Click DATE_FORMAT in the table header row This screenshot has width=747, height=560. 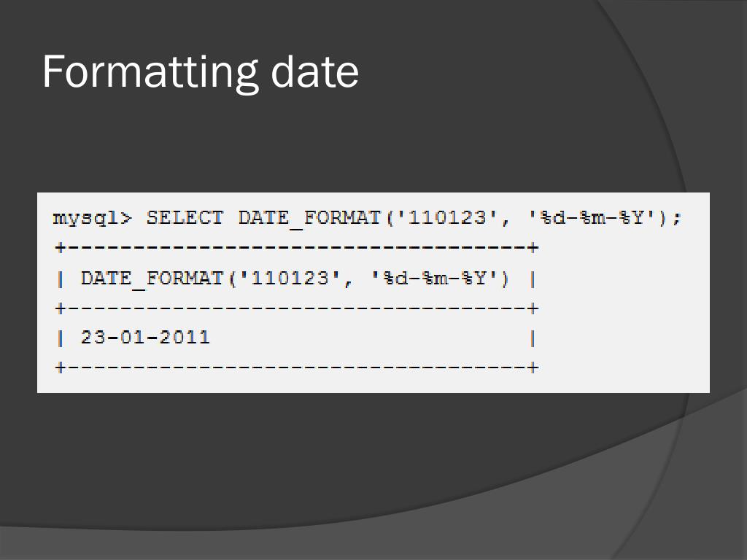(x=152, y=279)
